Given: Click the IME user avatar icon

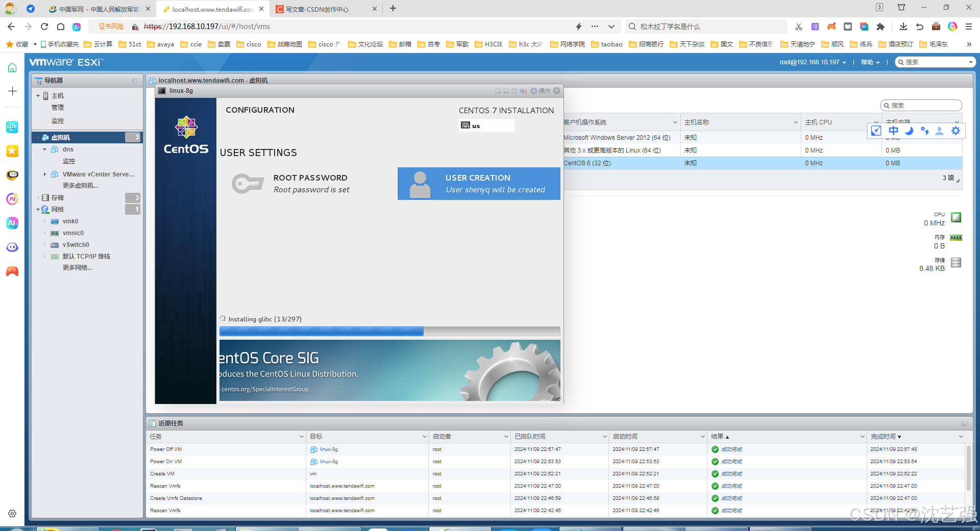Looking at the screenshot, I should pyautogui.click(x=939, y=131).
